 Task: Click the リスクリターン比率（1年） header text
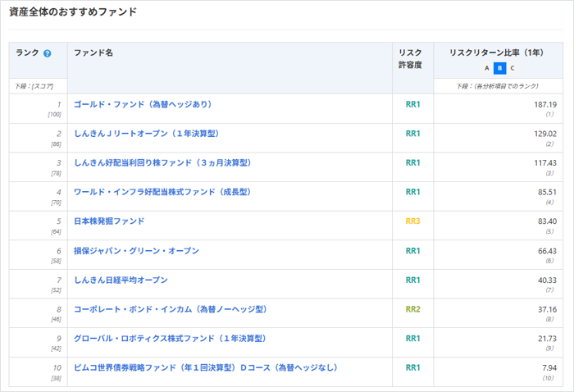coord(499,52)
